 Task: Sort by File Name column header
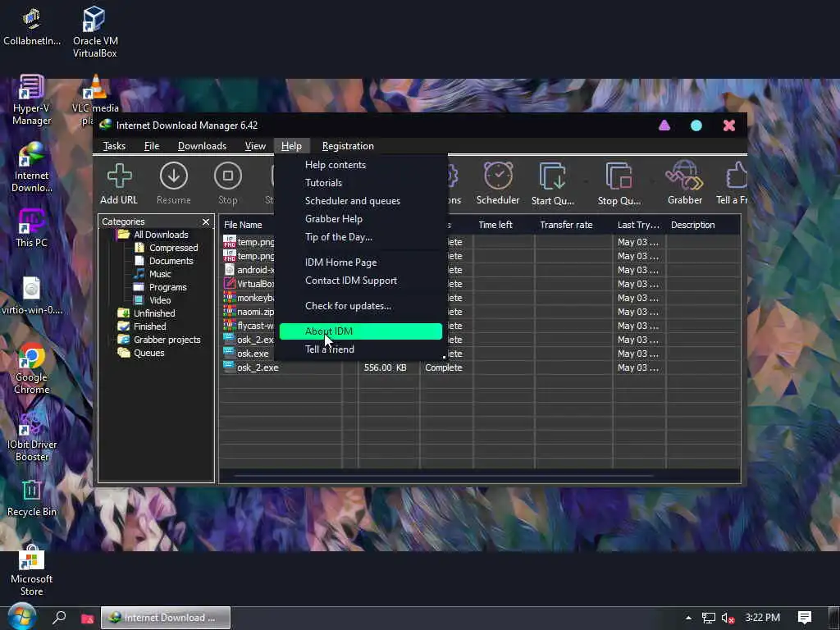(x=243, y=225)
